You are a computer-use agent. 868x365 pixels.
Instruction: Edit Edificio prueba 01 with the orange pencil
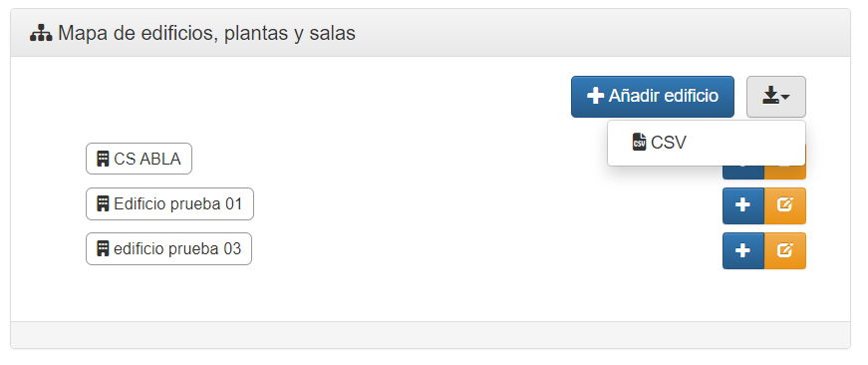click(x=785, y=205)
